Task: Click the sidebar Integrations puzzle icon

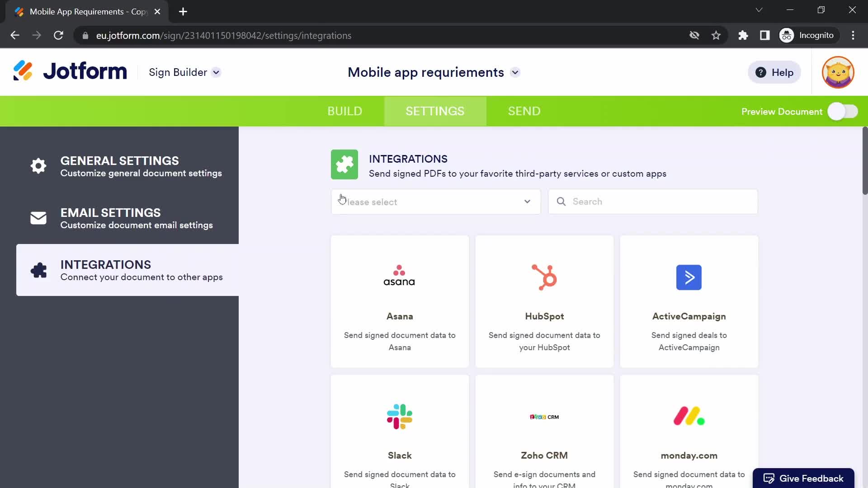Action: pos(38,270)
